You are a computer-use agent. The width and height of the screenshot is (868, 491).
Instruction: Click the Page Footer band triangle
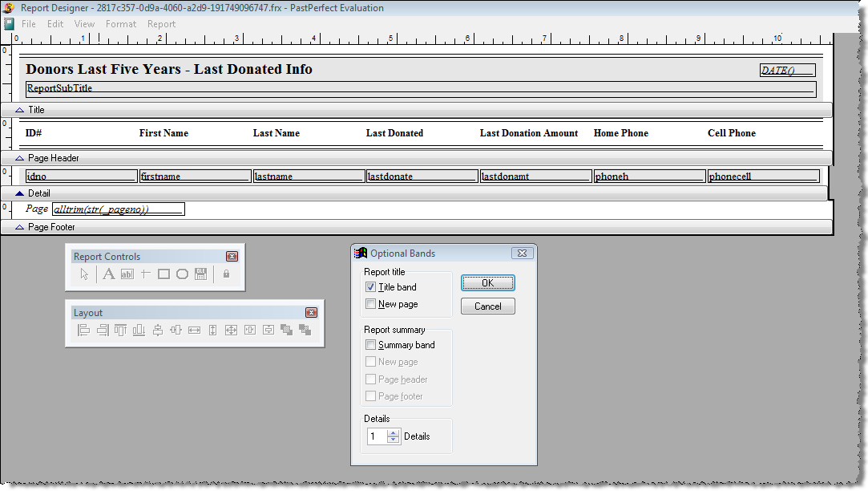click(x=20, y=228)
